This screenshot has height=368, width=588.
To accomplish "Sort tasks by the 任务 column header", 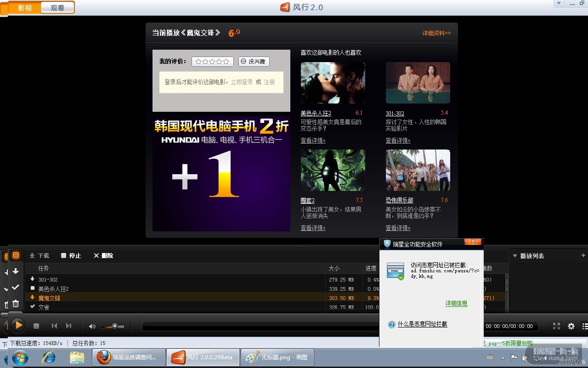I will 44,268.
